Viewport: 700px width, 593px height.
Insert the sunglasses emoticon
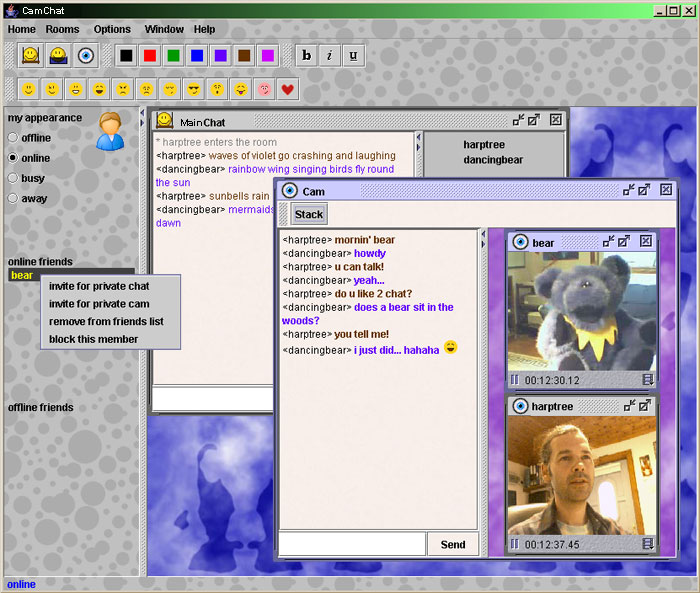pos(193,89)
